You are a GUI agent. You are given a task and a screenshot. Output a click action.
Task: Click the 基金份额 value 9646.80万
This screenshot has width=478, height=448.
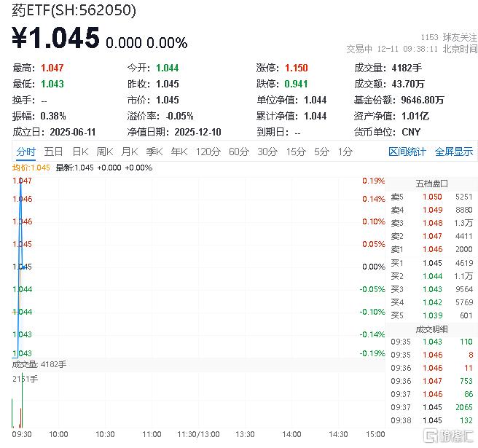point(423,100)
